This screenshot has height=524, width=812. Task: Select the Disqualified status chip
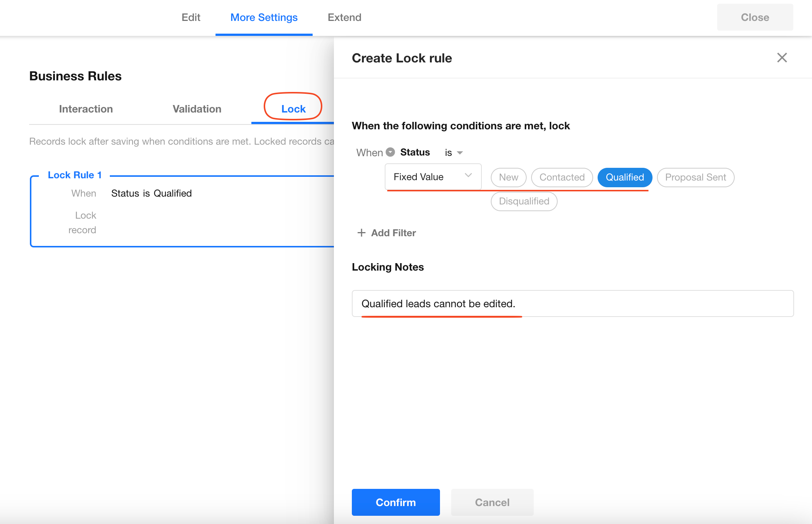point(524,201)
